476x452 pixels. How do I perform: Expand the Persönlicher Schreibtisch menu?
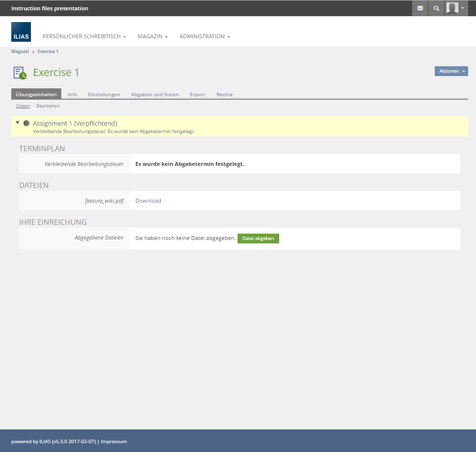pyautogui.click(x=84, y=37)
